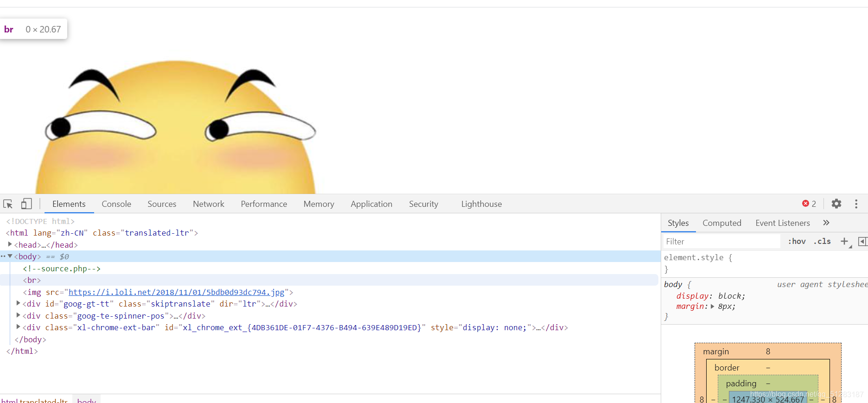Open the Memory tab
The width and height of the screenshot is (868, 403).
tap(319, 204)
